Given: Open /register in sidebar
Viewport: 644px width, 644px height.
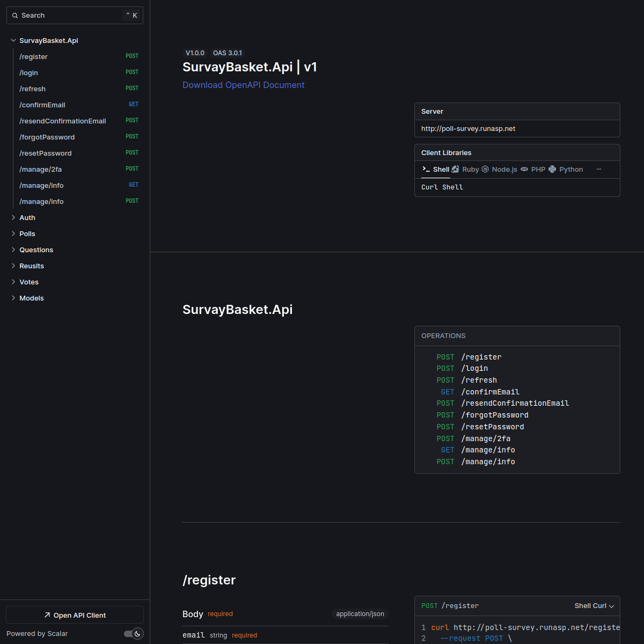Looking at the screenshot, I should click(78, 56).
